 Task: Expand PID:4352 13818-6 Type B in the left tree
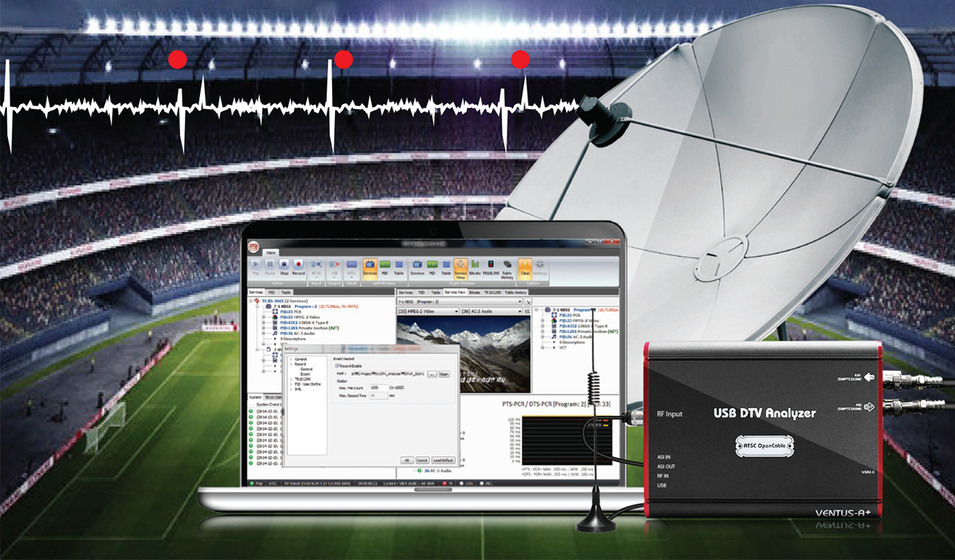[x=263, y=323]
